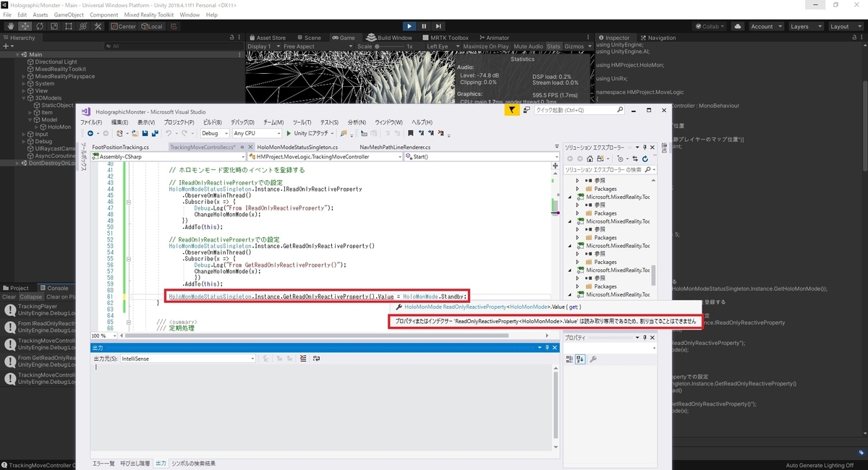The image size is (868, 470).
Task: Lock the Hierarchy panel
Action: 233,38
